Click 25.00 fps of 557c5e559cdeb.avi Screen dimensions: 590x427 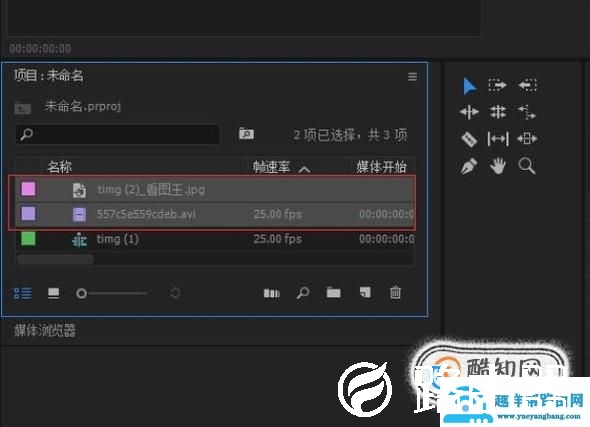278,214
